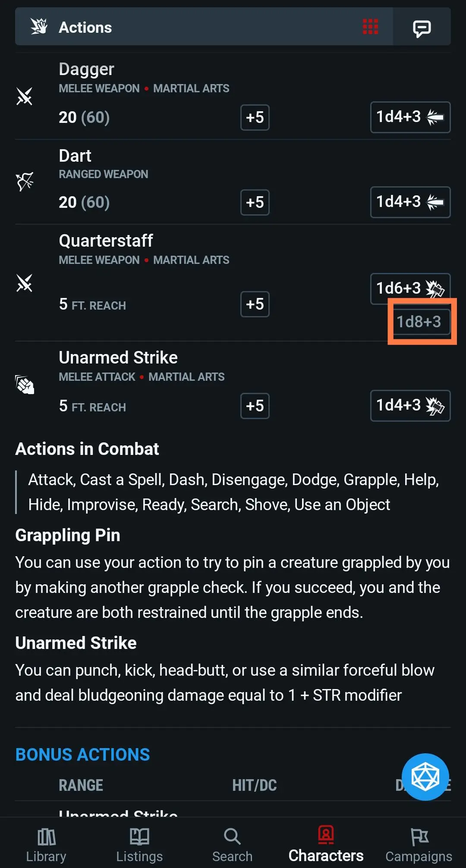
Task: Open the Actions section selector header
Action: pyautogui.click(x=203, y=27)
